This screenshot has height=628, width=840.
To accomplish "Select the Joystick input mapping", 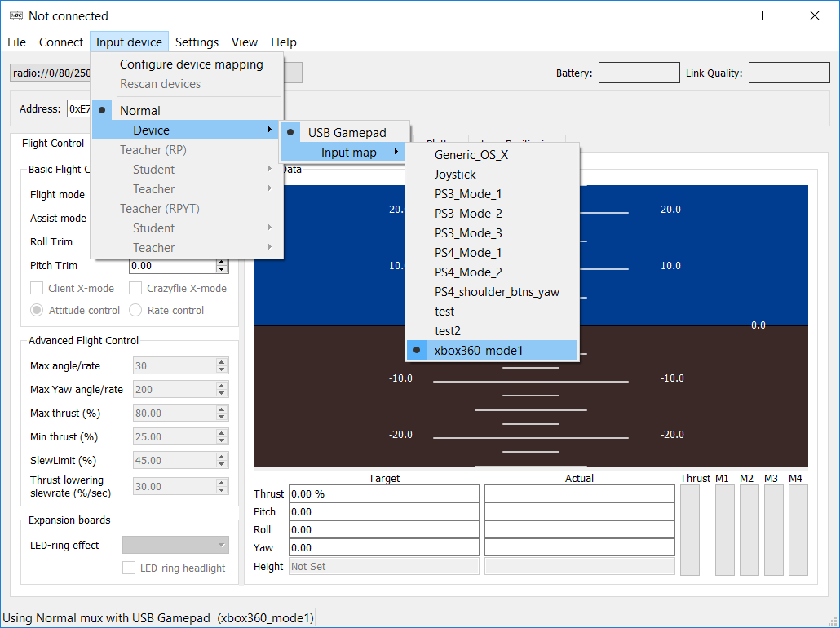I will (454, 174).
